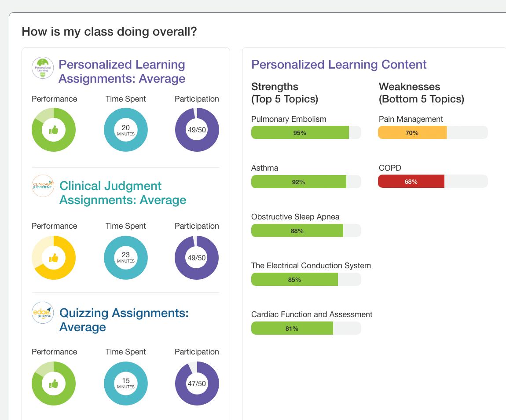Select The Electrical Conduction System topic label
Image resolution: width=506 pixels, height=420 pixels.
pyautogui.click(x=311, y=266)
